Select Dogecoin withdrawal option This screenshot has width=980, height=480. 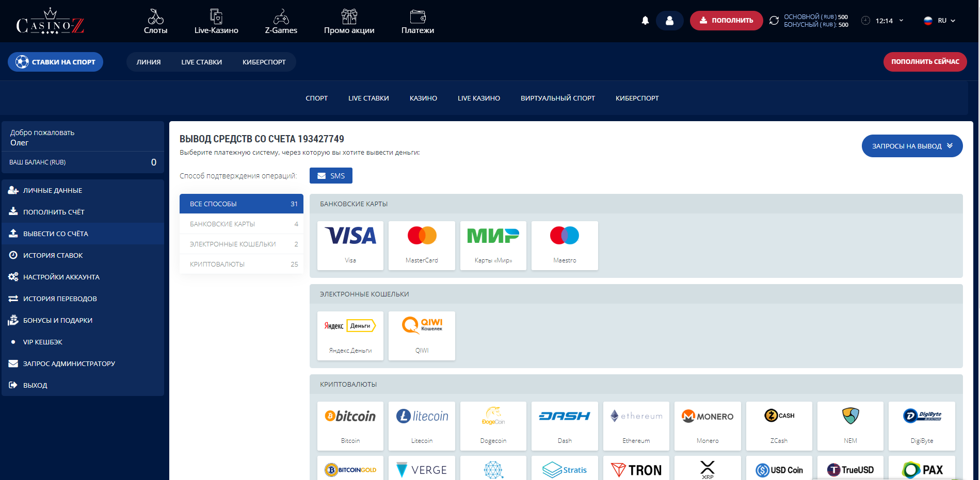[x=493, y=426]
